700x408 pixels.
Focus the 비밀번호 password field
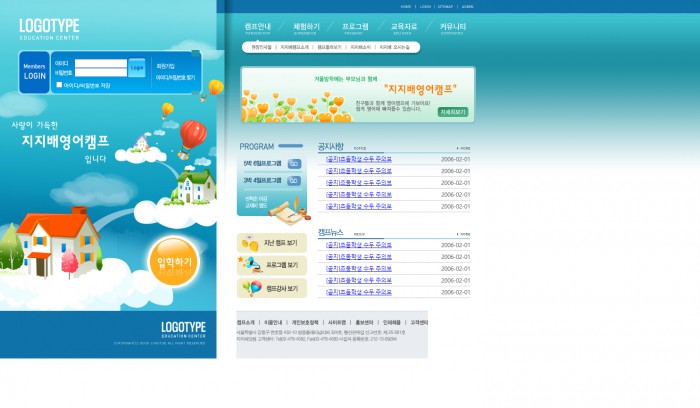click(x=99, y=72)
